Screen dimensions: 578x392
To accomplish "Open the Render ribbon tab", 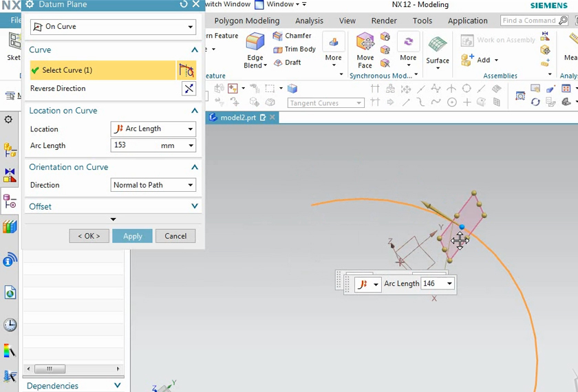I will point(384,21).
